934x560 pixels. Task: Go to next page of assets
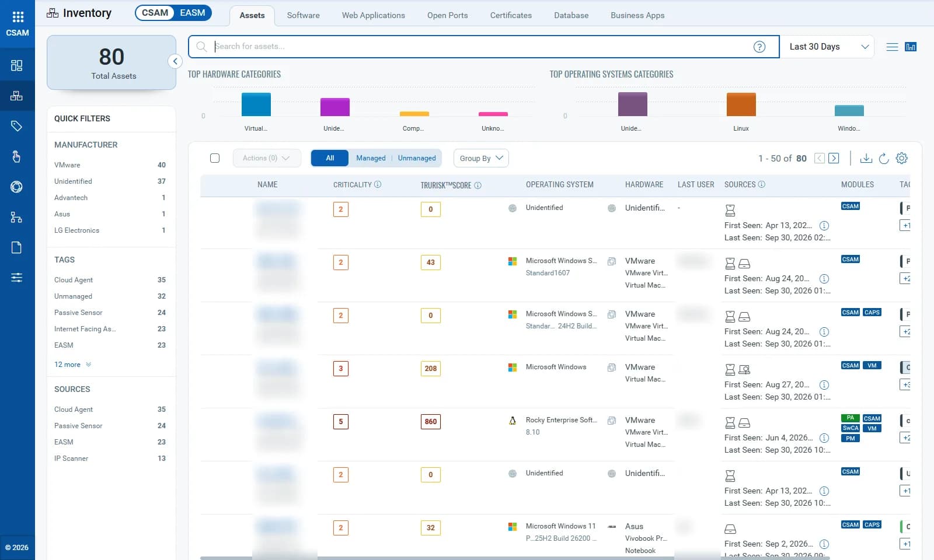pyautogui.click(x=834, y=158)
